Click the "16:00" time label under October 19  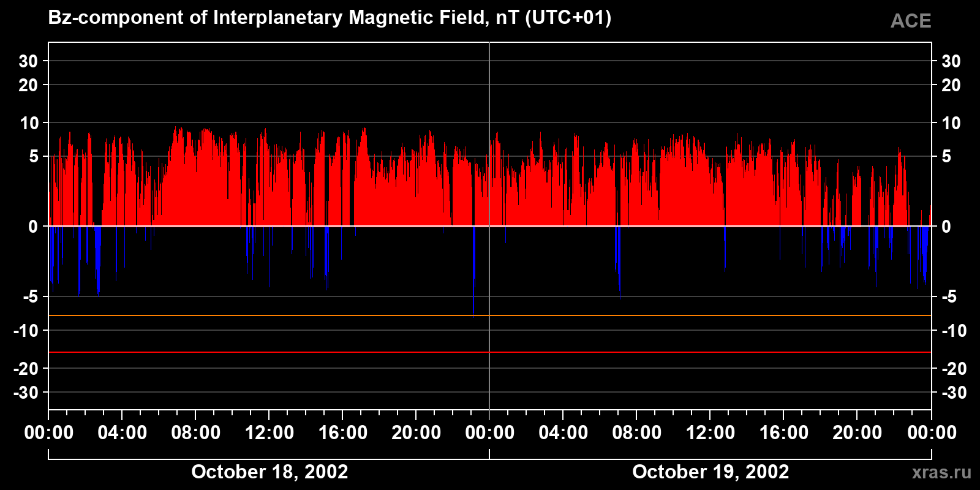(x=784, y=433)
